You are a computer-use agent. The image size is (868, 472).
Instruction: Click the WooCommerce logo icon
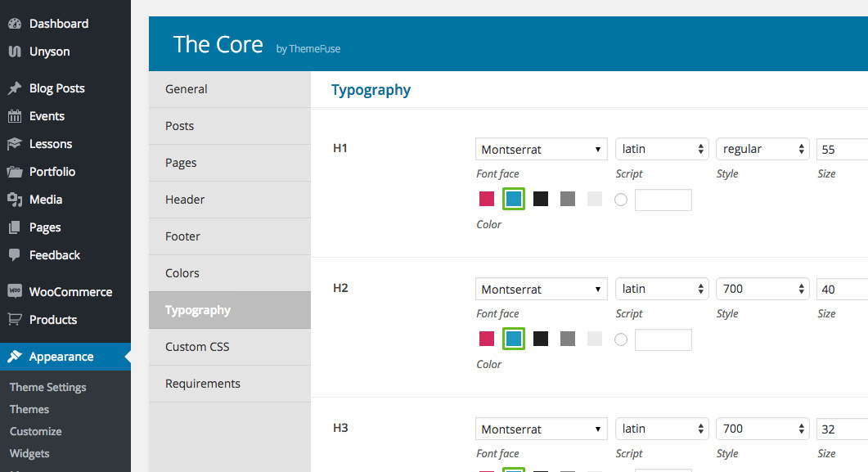(15, 291)
